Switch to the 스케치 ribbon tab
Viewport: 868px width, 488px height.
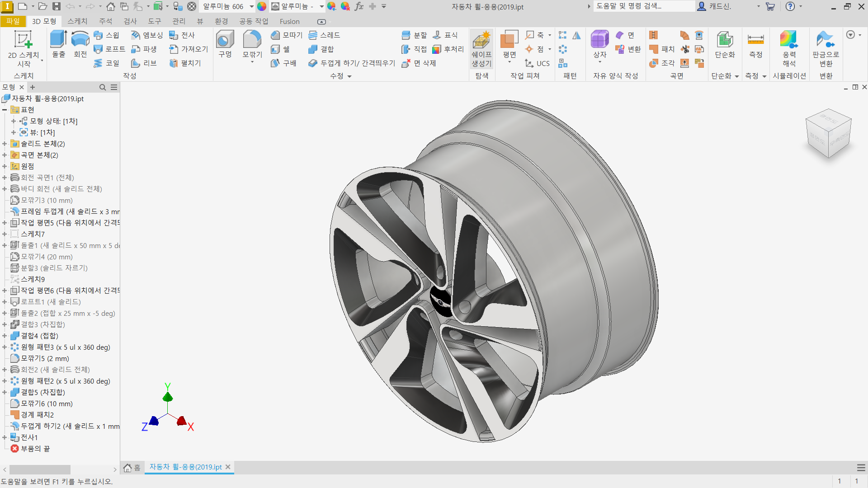click(x=77, y=21)
